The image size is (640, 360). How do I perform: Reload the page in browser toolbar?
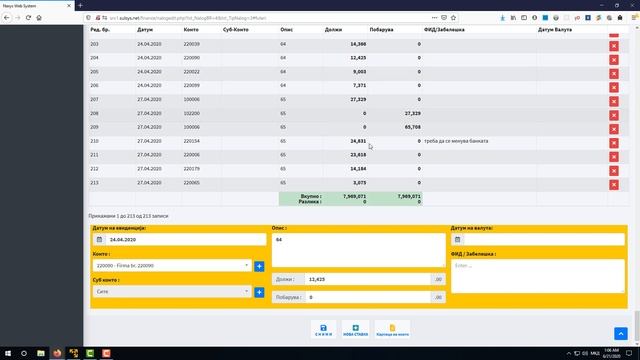click(x=28, y=18)
